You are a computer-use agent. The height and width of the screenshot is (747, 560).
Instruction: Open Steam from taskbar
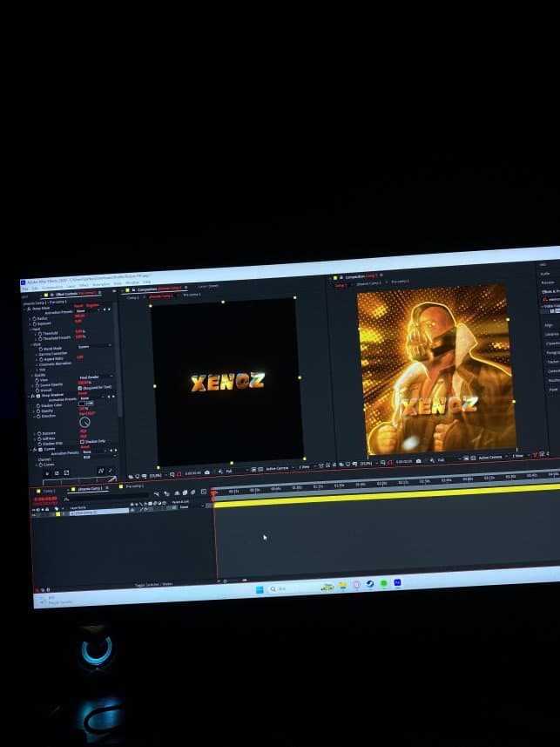[370, 584]
